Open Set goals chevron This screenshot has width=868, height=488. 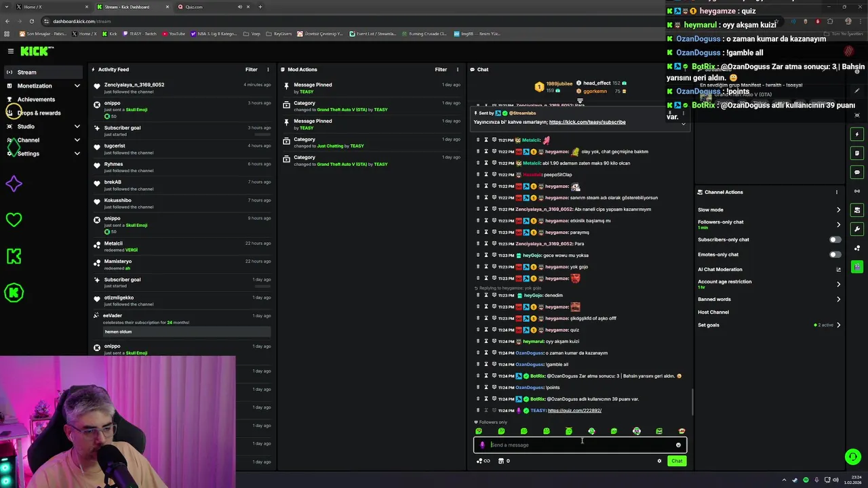click(838, 325)
